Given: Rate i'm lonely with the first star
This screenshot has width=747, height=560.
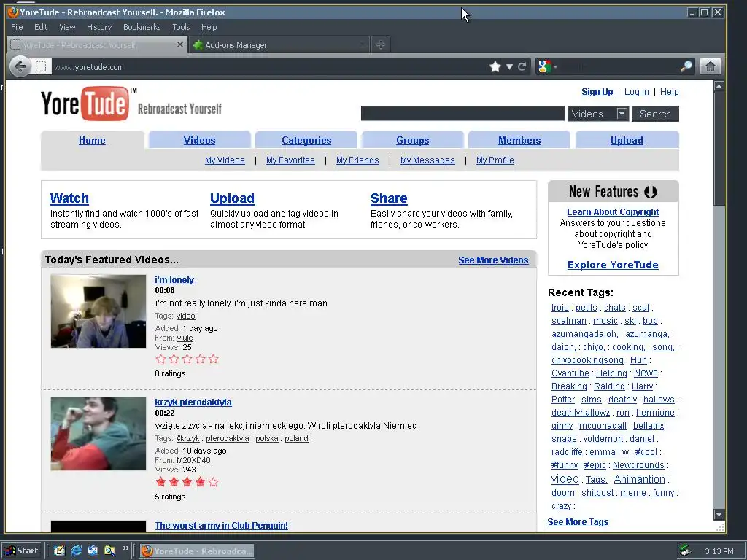Looking at the screenshot, I should 160,359.
